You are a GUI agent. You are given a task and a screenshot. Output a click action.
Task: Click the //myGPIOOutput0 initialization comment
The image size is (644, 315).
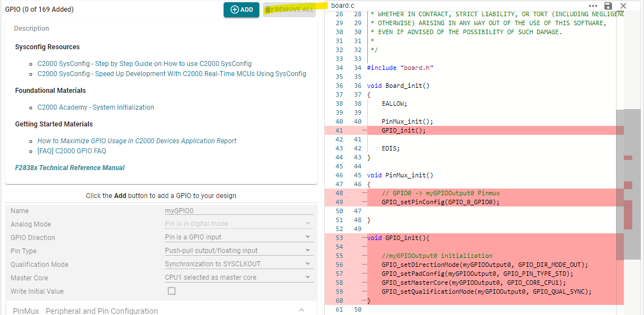point(437,256)
